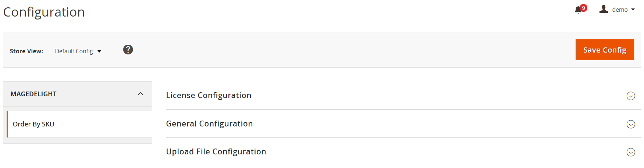Screen dimensions: 644x168
Task: Click the demo username text
Action: coord(620,10)
